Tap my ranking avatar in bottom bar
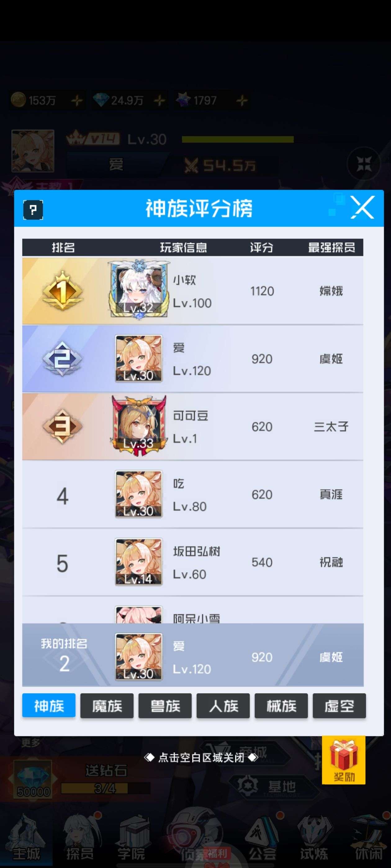Image resolution: width=391 pixels, height=868 pixels. tap(139, 657)
